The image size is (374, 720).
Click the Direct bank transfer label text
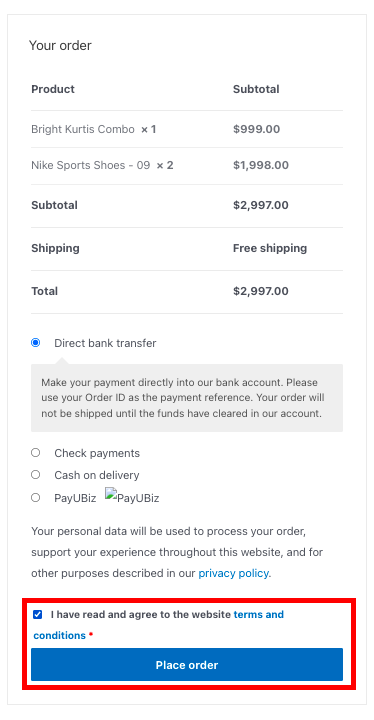click(x=105, y=343)
